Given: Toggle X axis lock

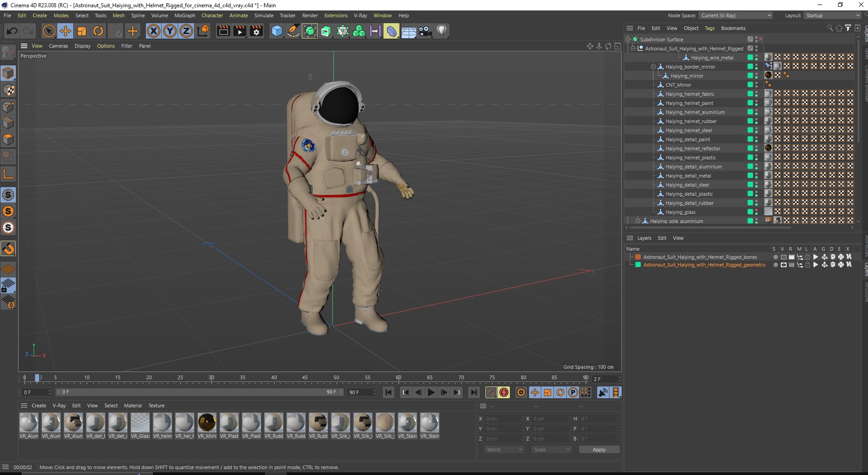Looking at the screenshot, I should point(154,31).
